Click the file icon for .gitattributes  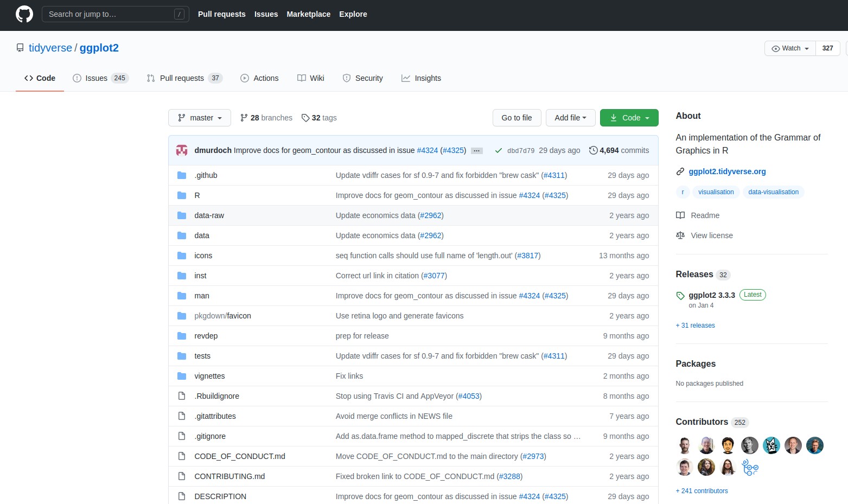coord(182,416)
